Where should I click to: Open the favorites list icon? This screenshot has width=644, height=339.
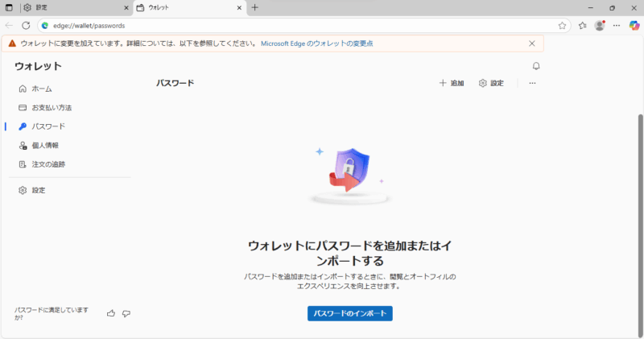point(582,26)
